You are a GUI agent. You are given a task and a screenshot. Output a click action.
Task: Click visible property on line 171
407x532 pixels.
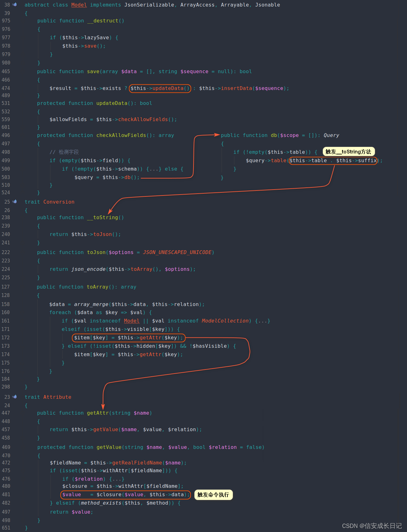(x=138, y=329)
